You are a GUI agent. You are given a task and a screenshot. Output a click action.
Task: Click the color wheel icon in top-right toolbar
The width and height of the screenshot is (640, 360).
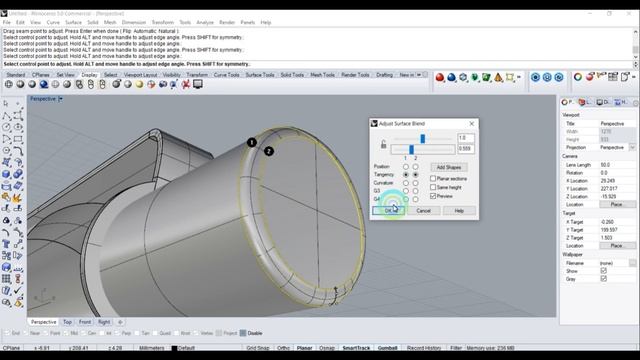click(578, 77)
